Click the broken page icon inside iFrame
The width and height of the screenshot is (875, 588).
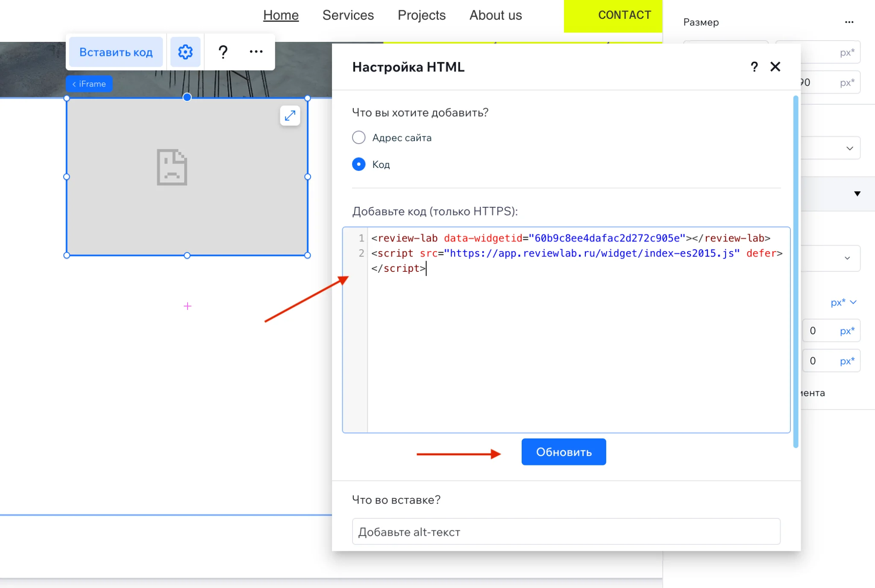point(172,167)
